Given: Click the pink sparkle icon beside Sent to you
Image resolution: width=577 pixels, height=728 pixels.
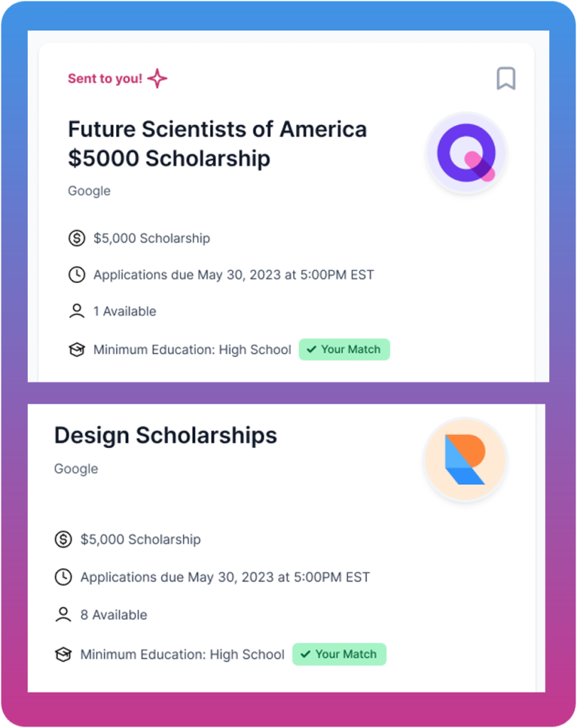Looking at the screenshot, I should tap(157, 78).
